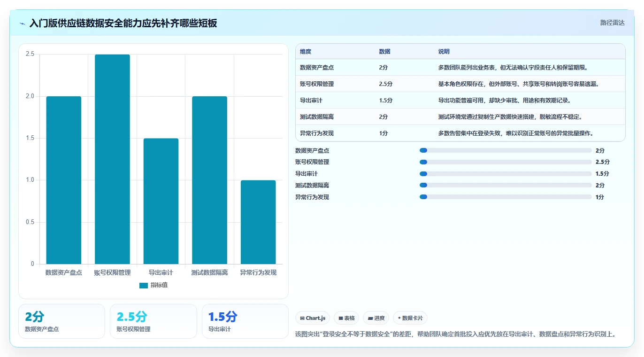644x357 pixels.
Task: Click the 数据 column header
Action: [384, 52]
